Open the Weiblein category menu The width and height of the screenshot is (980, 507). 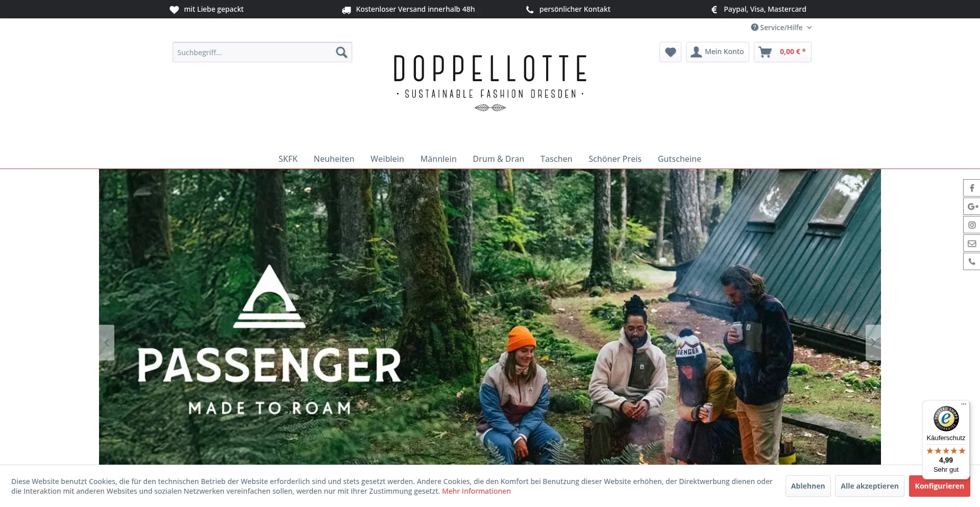point(387,159)
